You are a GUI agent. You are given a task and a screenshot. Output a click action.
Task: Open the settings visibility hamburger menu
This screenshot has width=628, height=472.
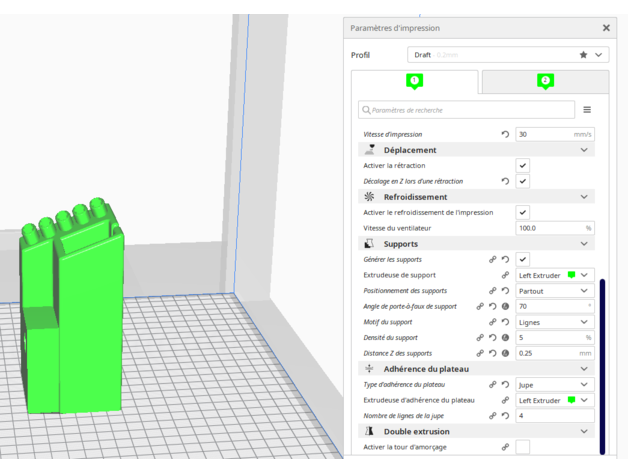tap(587, 110)
